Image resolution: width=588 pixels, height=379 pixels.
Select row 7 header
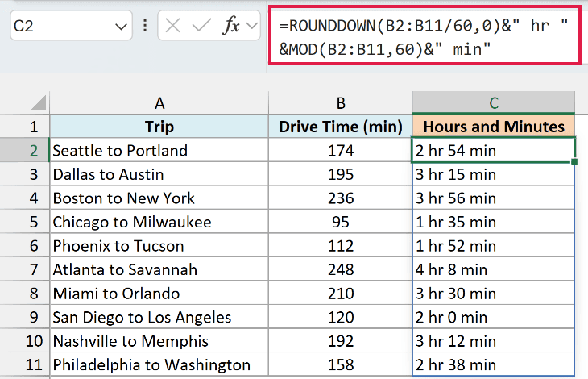(25, 269)
